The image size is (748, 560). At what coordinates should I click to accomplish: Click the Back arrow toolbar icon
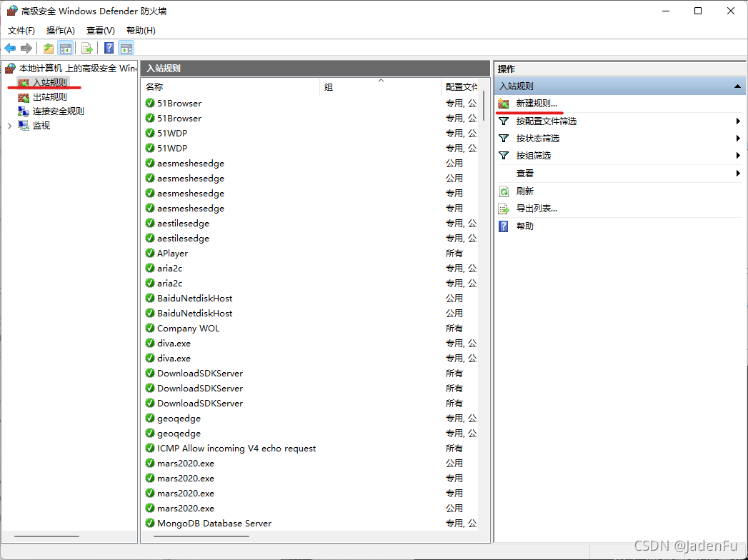(x=10, y=48)
